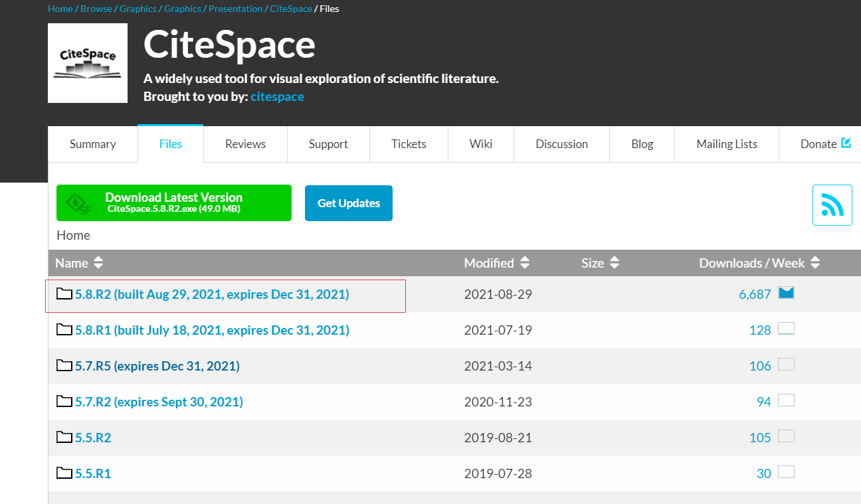
Task: Click the folder icon for 5.8.R1
Action: (64, 329)
